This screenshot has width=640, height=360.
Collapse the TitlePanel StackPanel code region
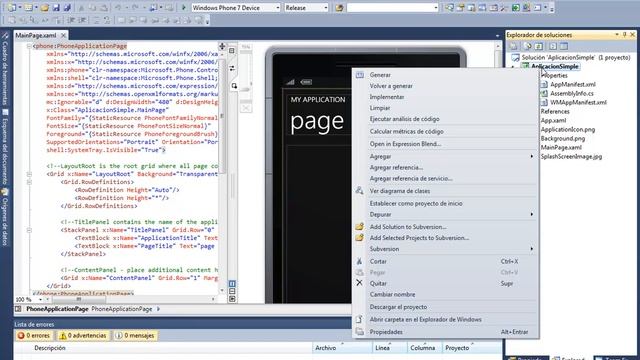click(29, 230)
